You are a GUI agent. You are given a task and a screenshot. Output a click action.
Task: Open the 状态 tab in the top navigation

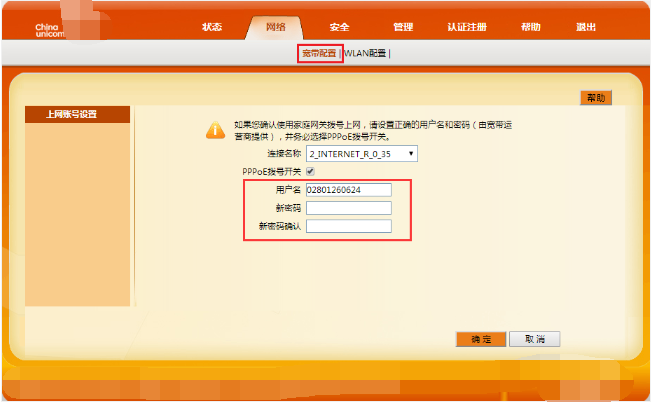(211, 27)
